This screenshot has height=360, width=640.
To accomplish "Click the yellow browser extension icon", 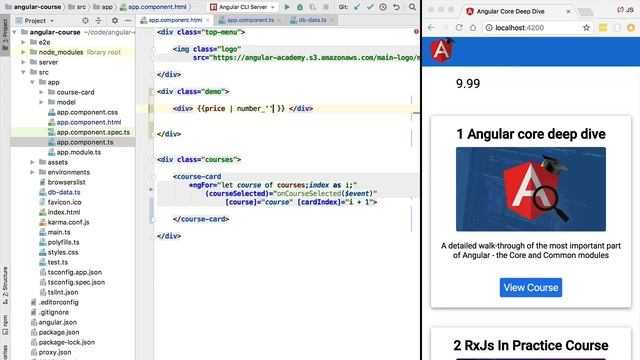I will coord(603,28).
